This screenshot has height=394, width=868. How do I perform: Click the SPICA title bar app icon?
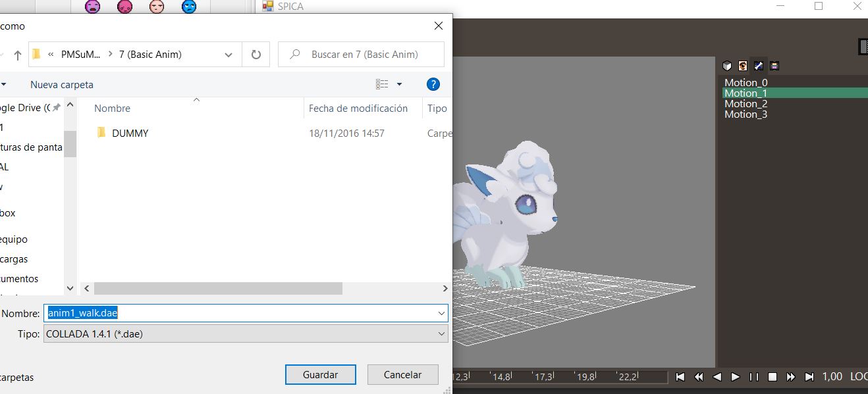click(x=267, y=6)
